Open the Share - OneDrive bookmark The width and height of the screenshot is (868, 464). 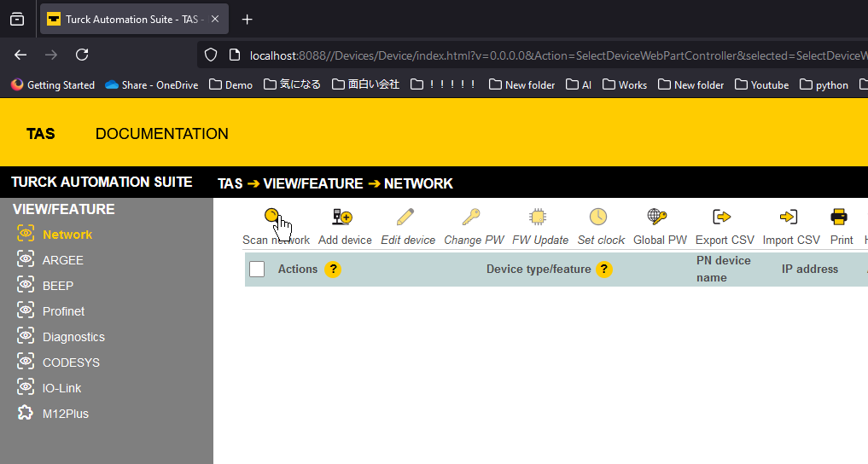pos(152,84)
